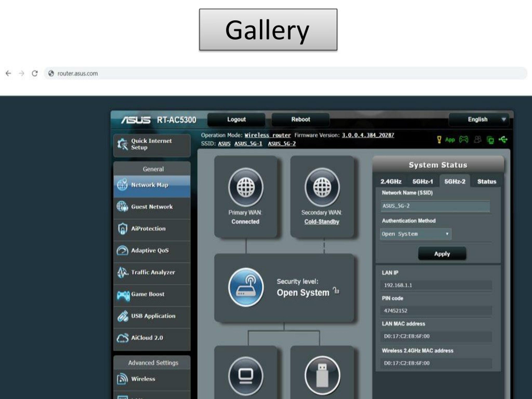Click the Traffic Analyzer waveform icon

pos(123,272)
